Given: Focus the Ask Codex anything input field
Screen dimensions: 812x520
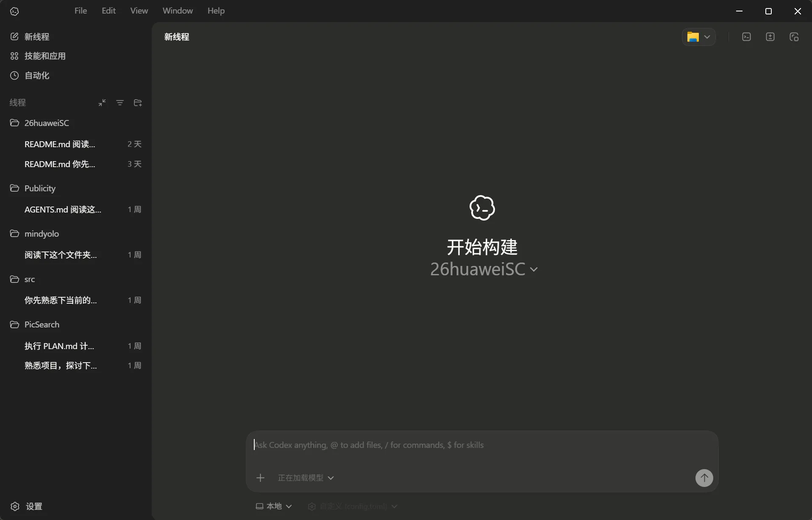Looking at the screenshot, I should pos(466,445).
